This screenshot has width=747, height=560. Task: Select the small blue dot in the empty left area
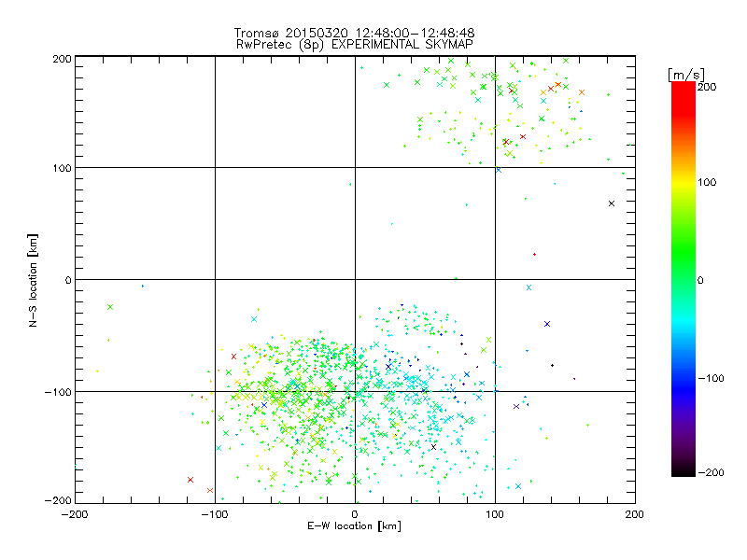[143, 287]
